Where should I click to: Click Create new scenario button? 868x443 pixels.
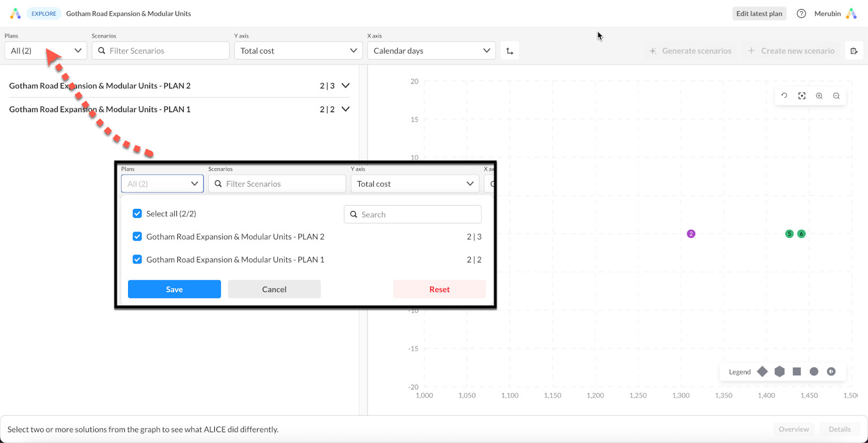pyautogui.click(x=792, y=51)
